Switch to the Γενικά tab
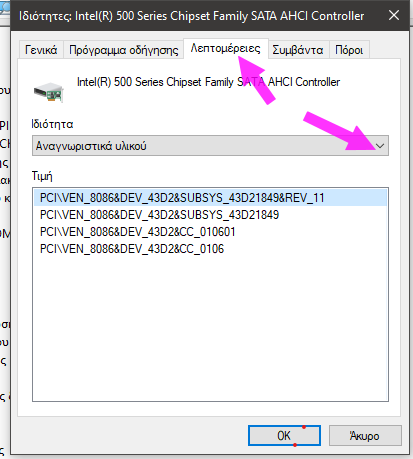Viewport: 413px width, 459px height. (41, 50)
